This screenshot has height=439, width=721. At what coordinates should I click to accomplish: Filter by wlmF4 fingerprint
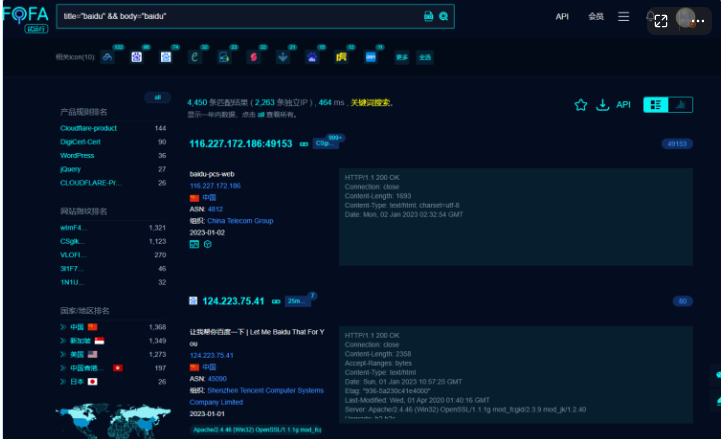click(x=73, y=228)
